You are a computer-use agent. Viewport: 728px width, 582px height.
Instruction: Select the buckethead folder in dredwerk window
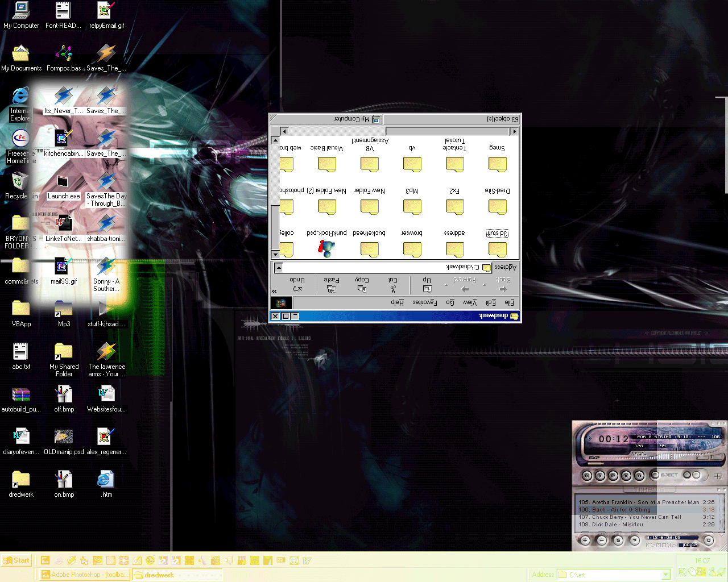pos(369,243)
